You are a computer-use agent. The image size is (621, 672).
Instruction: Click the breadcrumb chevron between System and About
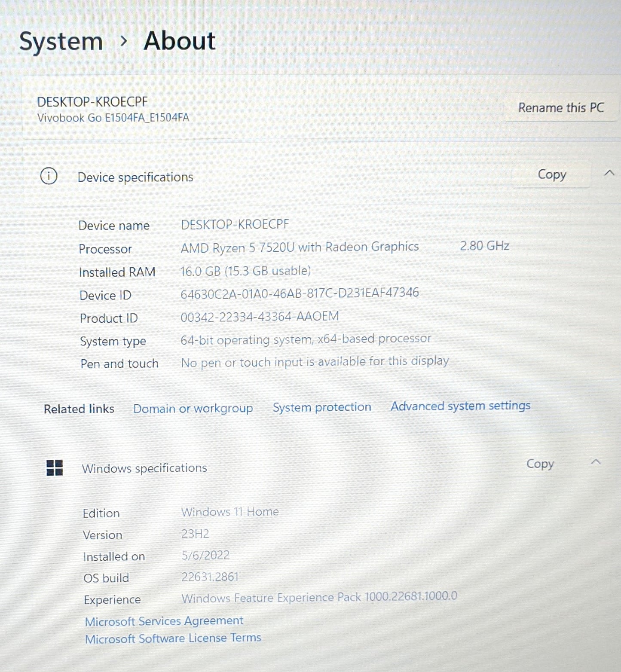coord(124,41)
